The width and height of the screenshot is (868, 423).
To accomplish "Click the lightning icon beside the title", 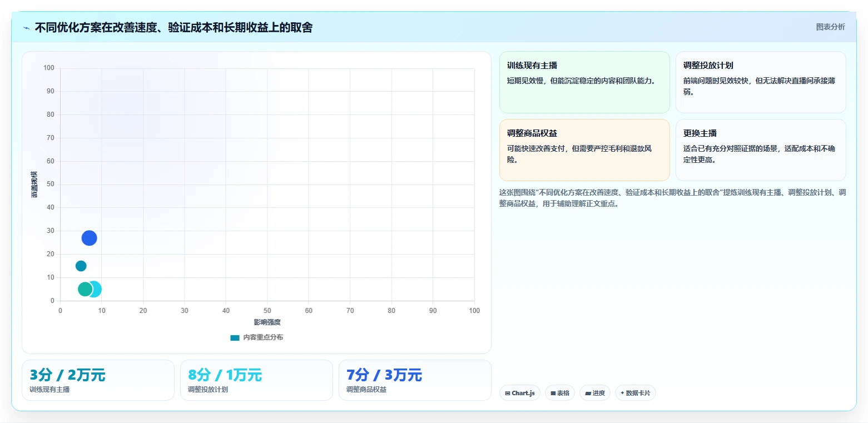I will coord(27,27).
